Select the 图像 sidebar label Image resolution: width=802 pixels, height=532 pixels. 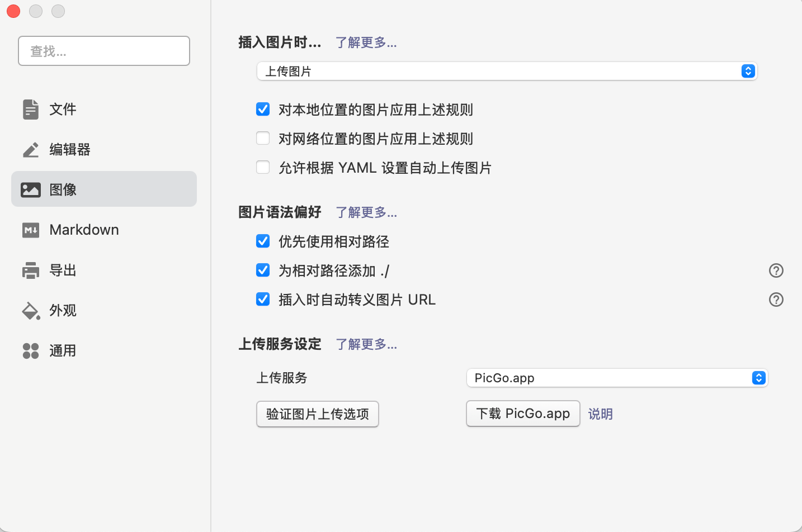[x=63, y=190]
